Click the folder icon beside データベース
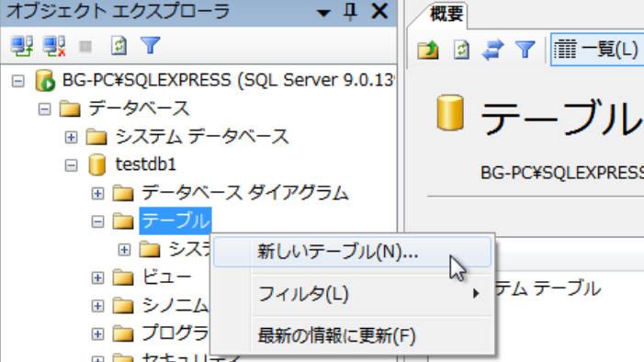644x362 pixels. [70, 109]
